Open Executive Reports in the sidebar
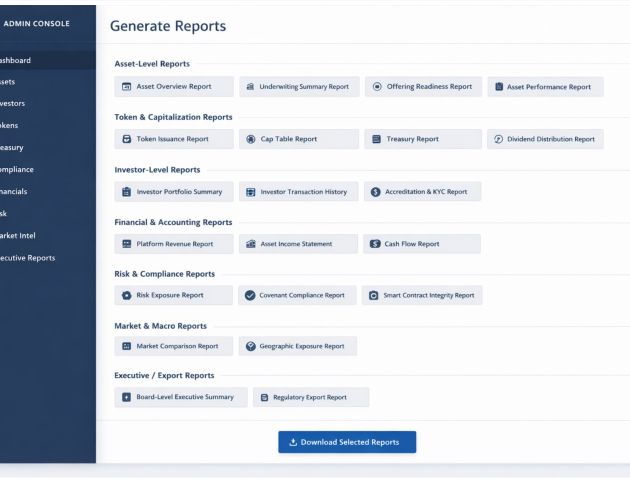This screenshot has width=630, height=482. click(28, 257)
